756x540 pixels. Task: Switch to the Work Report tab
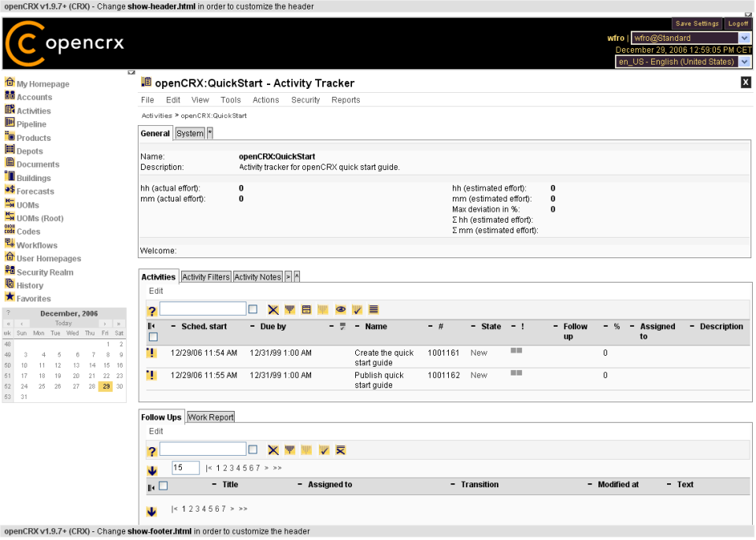[211, 417]
